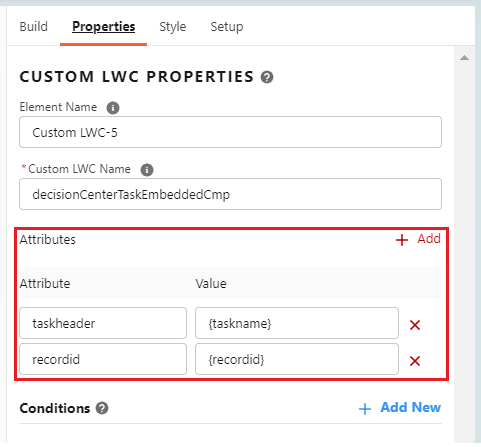Delete the recordid attribute row
The height and width of the screenshot is (447, 481).
(x=415, y=361)
